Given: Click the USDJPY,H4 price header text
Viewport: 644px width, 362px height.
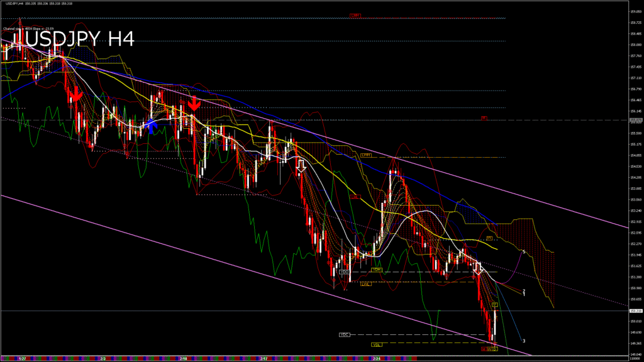Looking at the screenshot, I should click(x=39, y=3).
